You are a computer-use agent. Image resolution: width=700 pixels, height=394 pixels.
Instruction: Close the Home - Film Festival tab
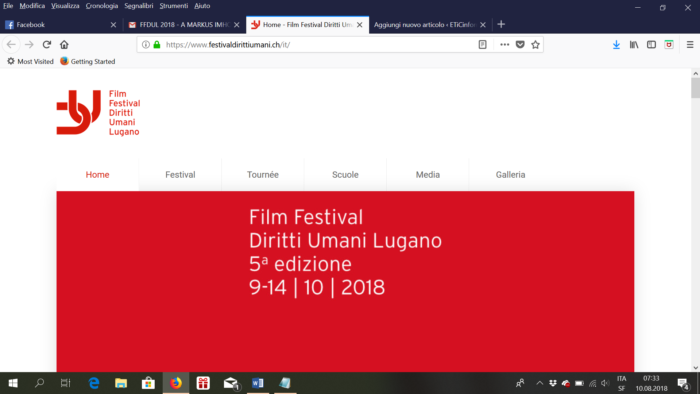pos(360,25)
